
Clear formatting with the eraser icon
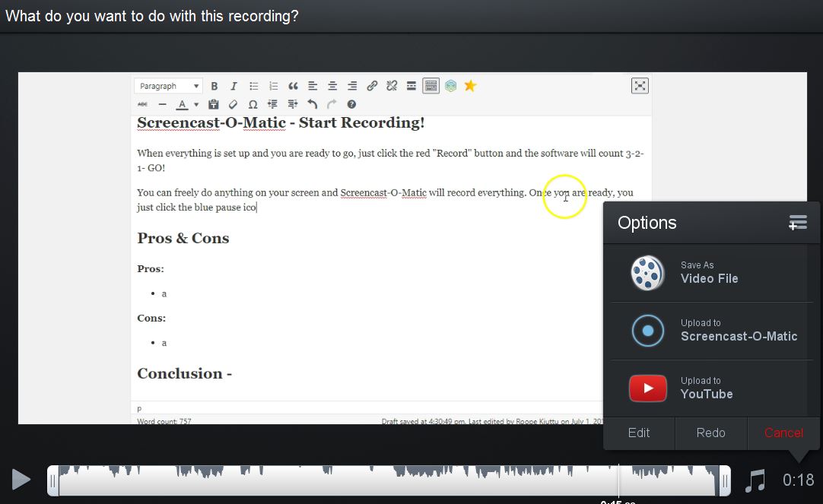point(233,104)
